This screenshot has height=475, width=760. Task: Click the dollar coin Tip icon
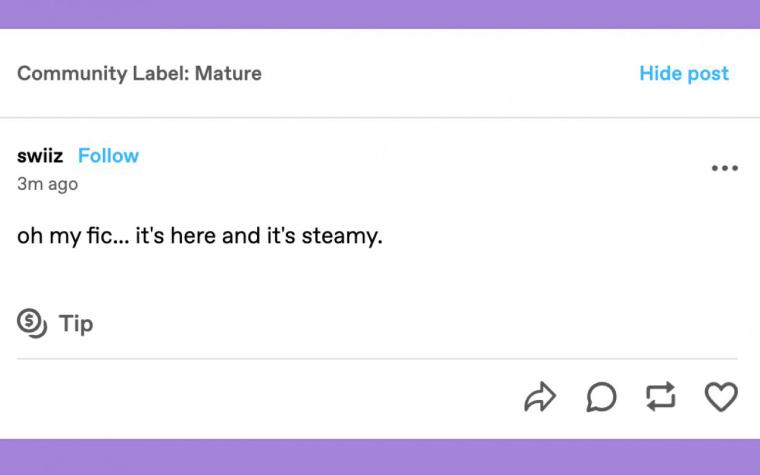32,323
